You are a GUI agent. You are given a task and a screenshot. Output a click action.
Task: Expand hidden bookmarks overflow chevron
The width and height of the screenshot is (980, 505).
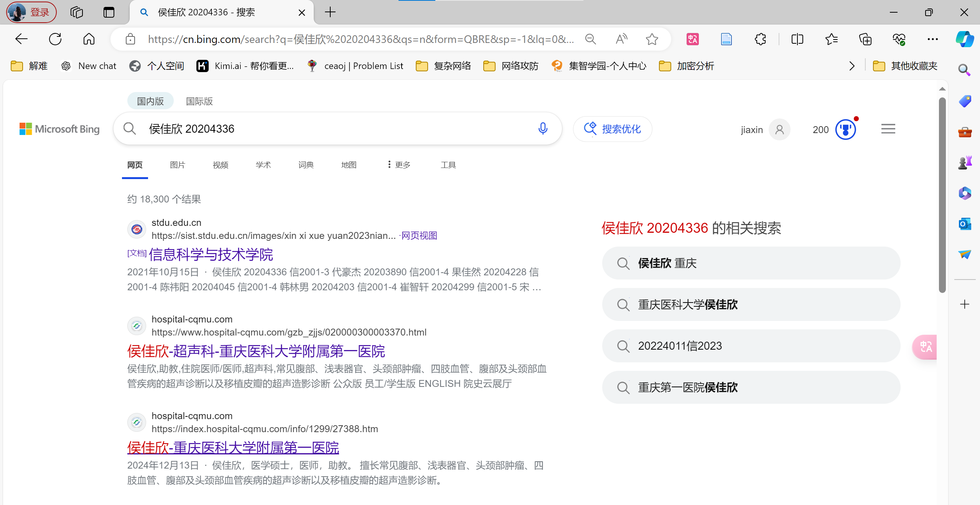coord(852,66)
